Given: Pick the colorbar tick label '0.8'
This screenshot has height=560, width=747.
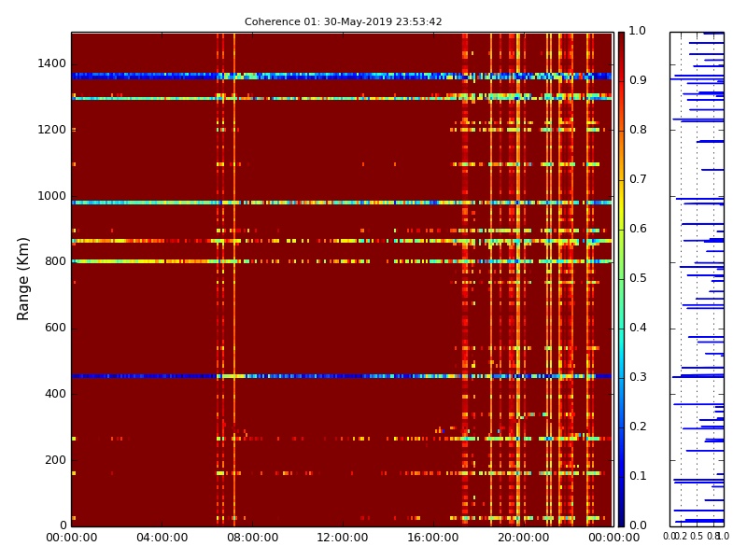Looking at the screenshot, I should 638,130.
